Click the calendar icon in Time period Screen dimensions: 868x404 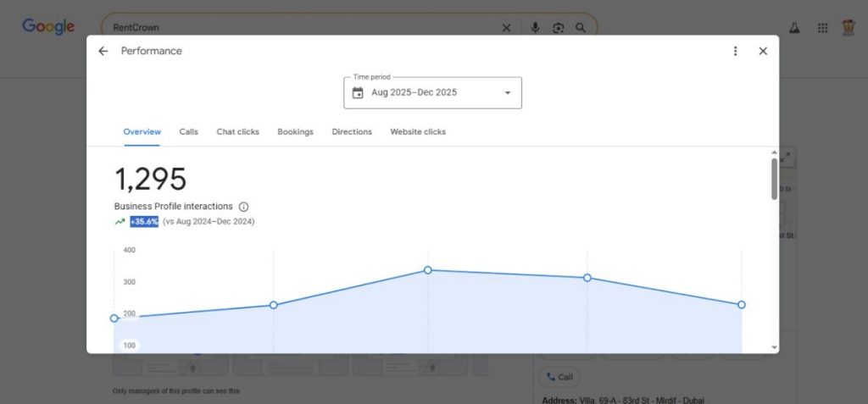[358, 93]
